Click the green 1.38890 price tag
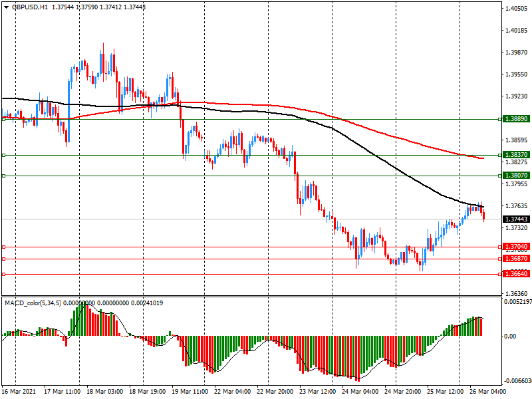Viewport: 532px width, 399px height. 516,119
